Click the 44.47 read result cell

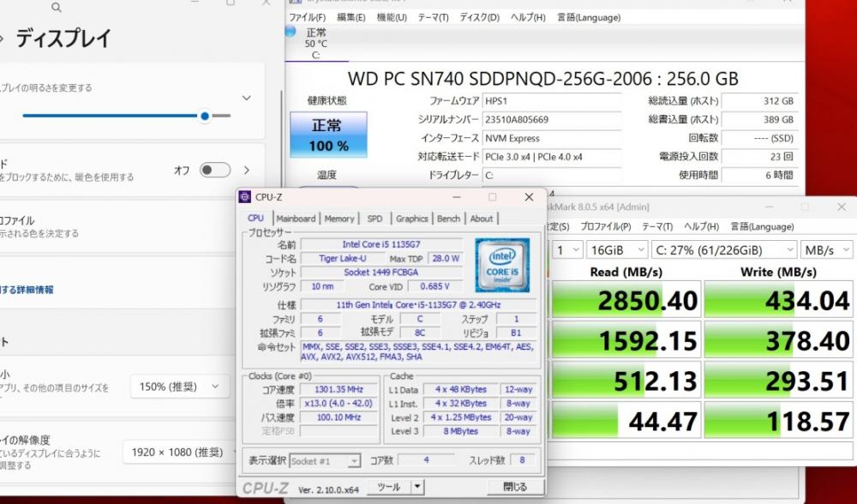pyautogui.click(x=626, y=420)
